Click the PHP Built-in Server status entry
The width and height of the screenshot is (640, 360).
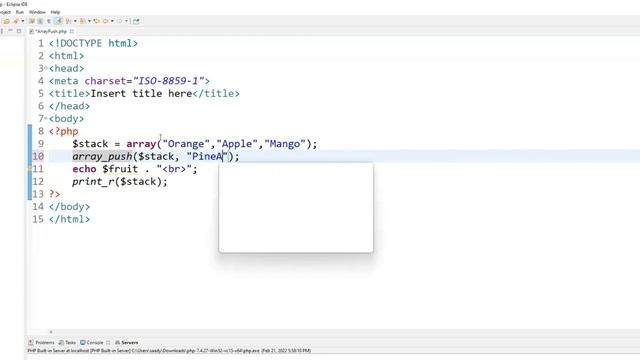[169, 351]
